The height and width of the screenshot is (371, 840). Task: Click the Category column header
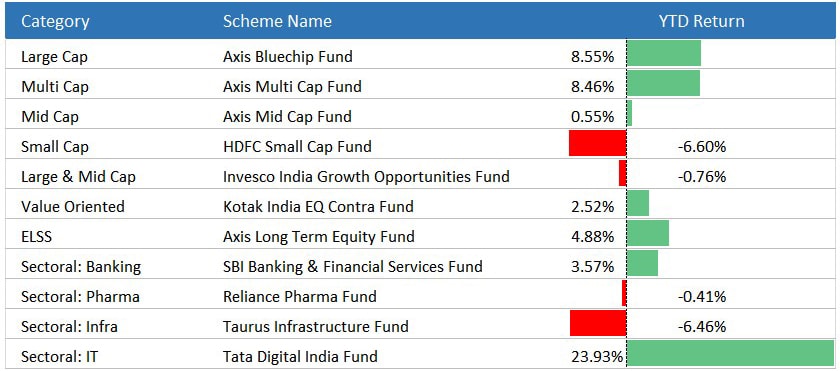coord(55,21)
